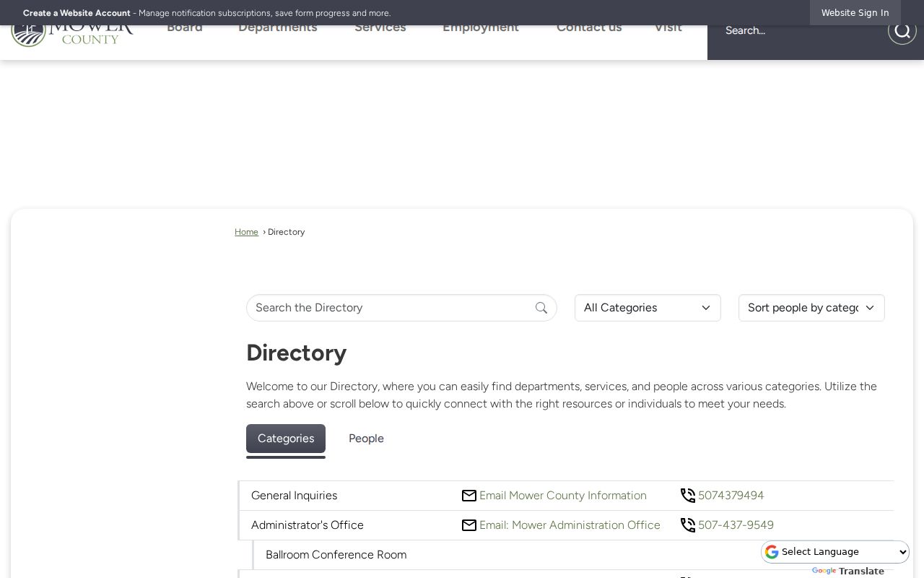The width and height of the screenshot is (924, 578).
Task: Follow the Home breadcrumb link
Action: 246,232
